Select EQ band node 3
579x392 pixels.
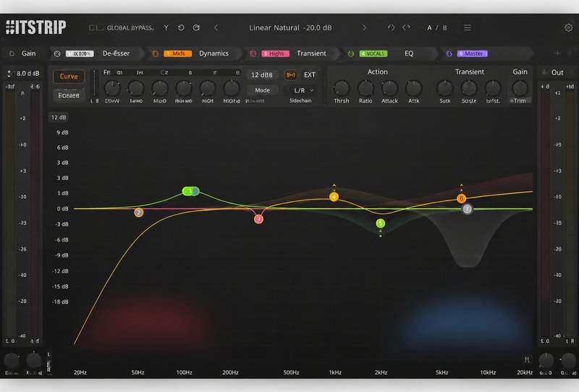click(x=258, y=219)
